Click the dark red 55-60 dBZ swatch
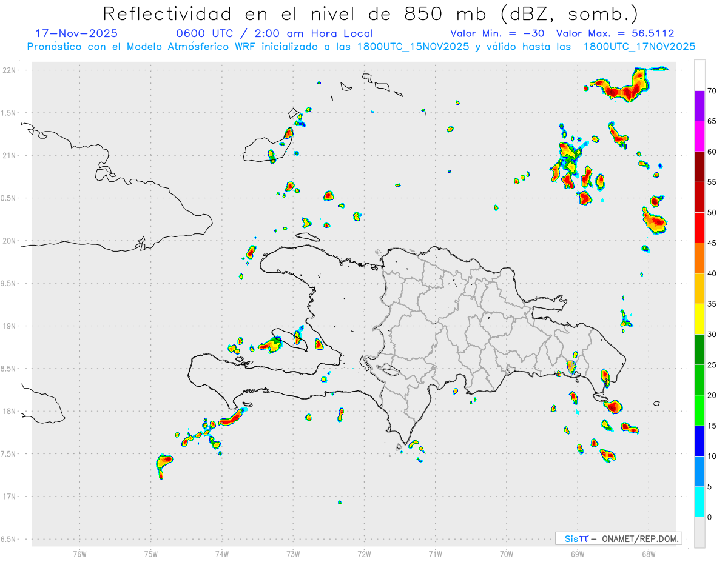 point(699,167)
